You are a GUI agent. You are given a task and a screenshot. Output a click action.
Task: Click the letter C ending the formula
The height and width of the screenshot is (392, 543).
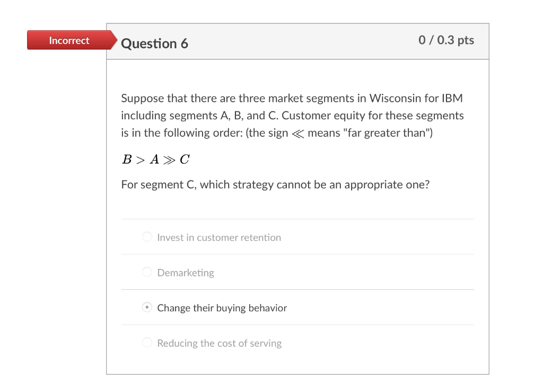[x=185, y=159]
